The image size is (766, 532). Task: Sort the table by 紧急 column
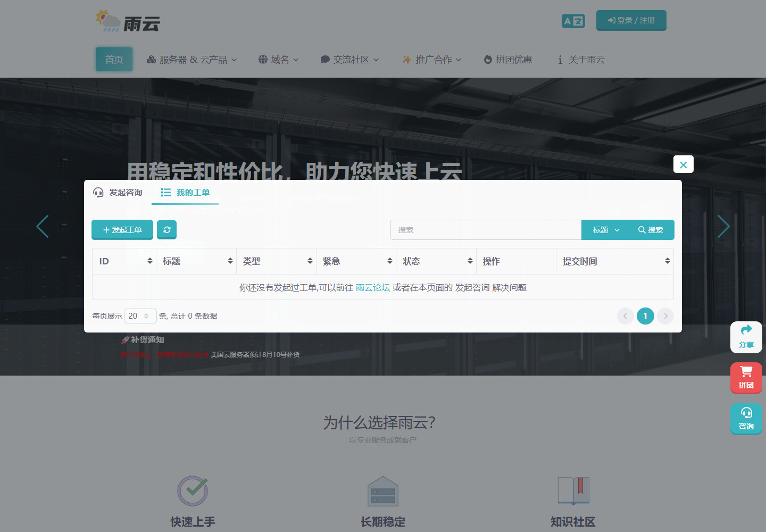(356, 261)
